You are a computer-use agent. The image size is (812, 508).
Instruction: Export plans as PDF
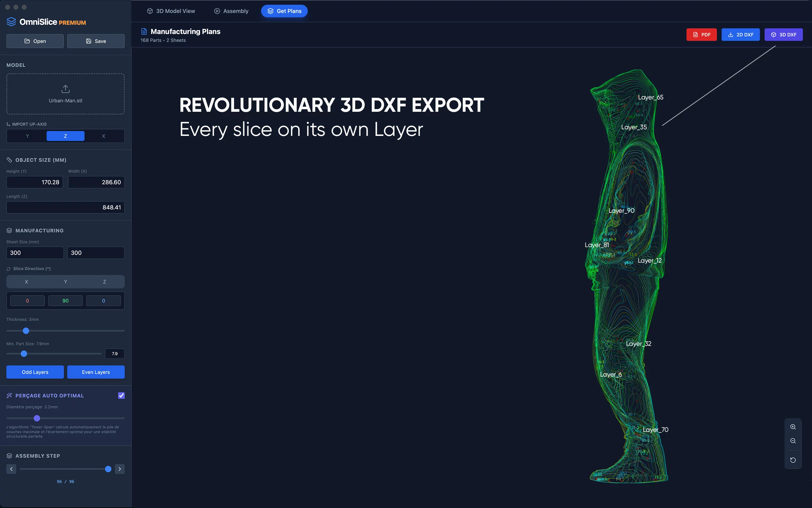pyautogui.click(x=701, y=35)
